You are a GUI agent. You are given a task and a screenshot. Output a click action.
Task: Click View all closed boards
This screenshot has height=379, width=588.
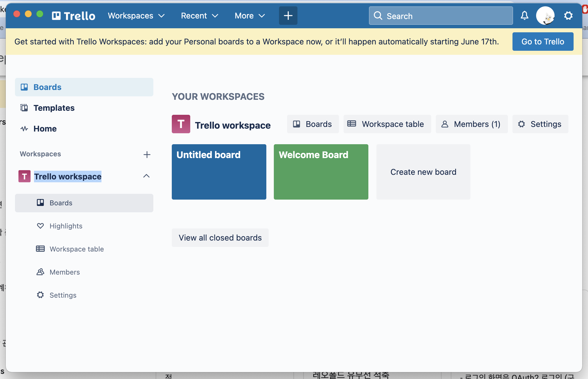220,238
